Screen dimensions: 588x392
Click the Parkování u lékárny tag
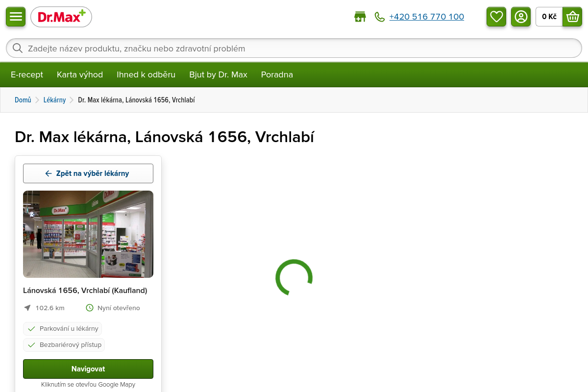coord(63,328)
